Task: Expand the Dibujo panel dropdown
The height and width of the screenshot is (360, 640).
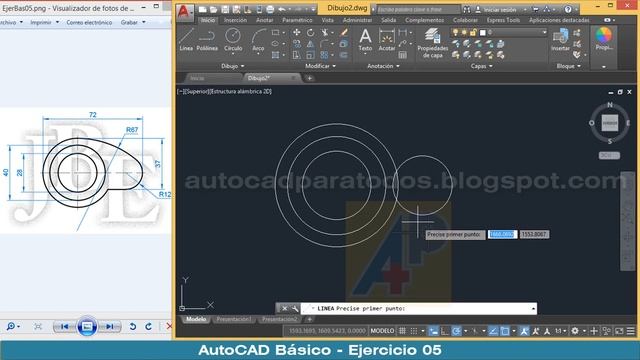Action: [x=233, y=66]
